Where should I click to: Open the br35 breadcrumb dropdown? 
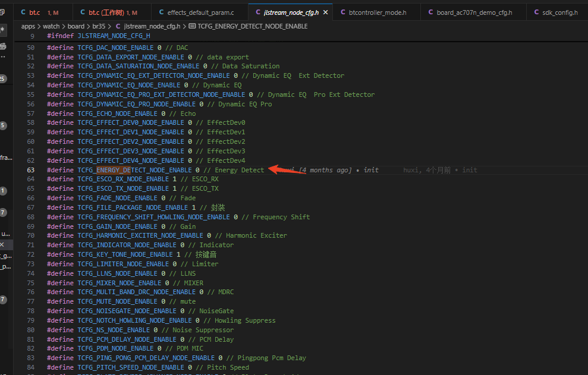click(x=99, y=26)
